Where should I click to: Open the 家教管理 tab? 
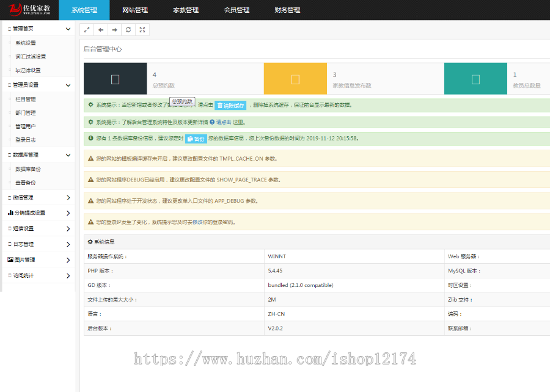(x=186, y=10)
